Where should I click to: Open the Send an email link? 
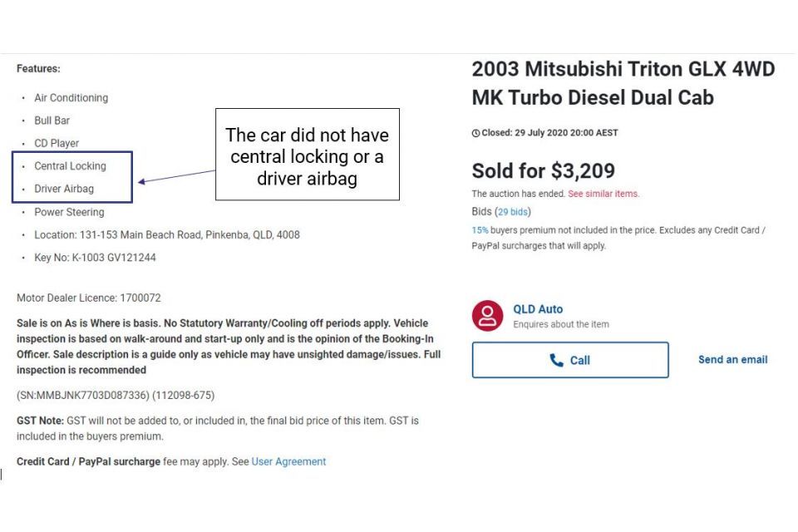point(732,359)
